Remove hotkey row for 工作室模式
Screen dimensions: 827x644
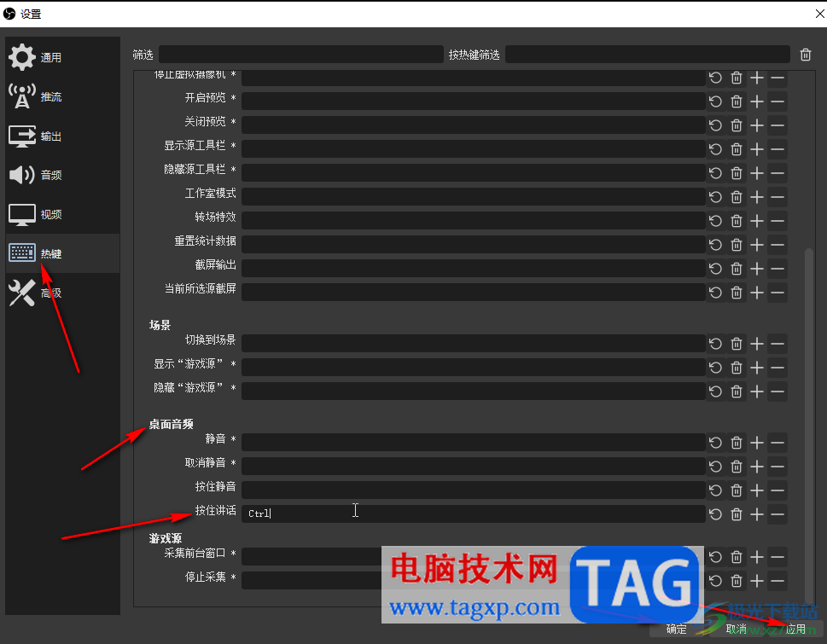[x=777, y=197]
